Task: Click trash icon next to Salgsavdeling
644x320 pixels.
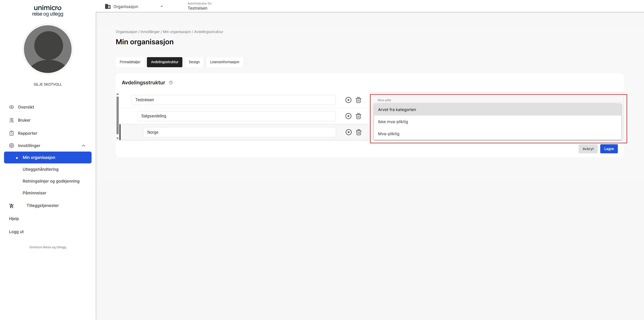Action: point(358,116)
